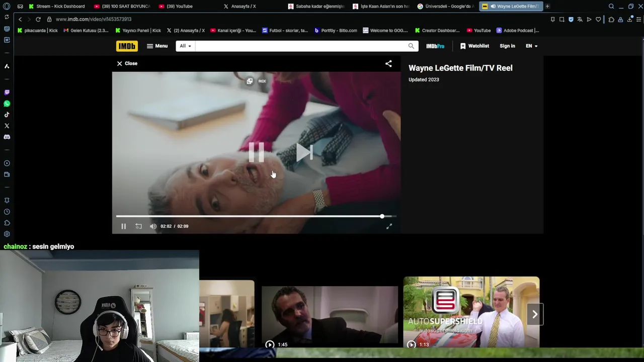
Task: Open the All search category dropdown
Action: [186, 46]
